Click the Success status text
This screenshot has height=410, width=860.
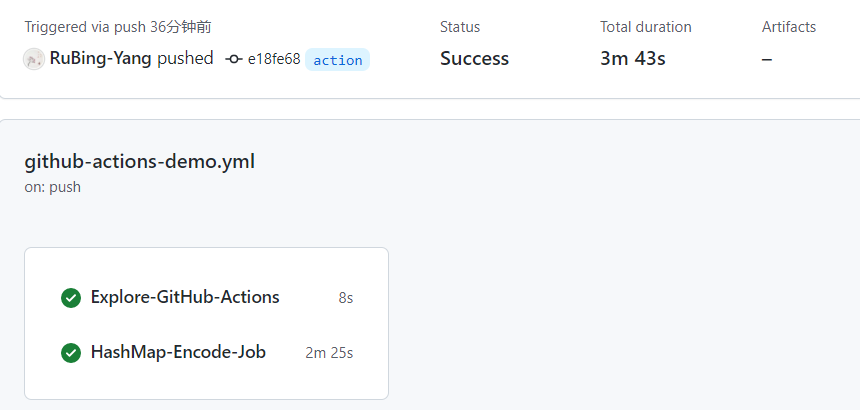pyautogui.click(x=474, y=59)
